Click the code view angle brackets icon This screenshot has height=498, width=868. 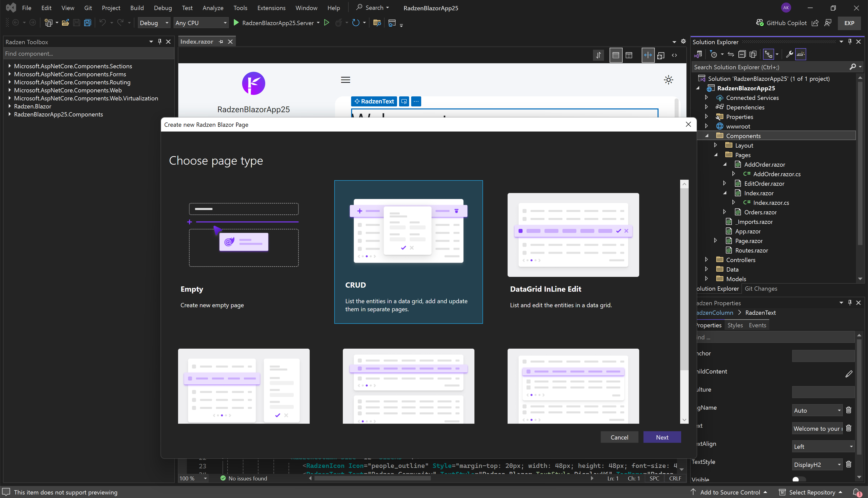[674, 55]
